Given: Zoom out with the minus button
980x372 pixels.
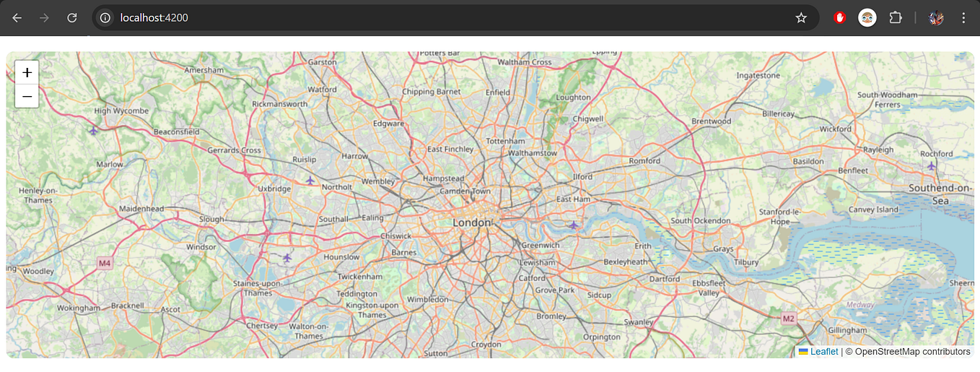Looking at the screenshot, I should [x=27, y=96].
